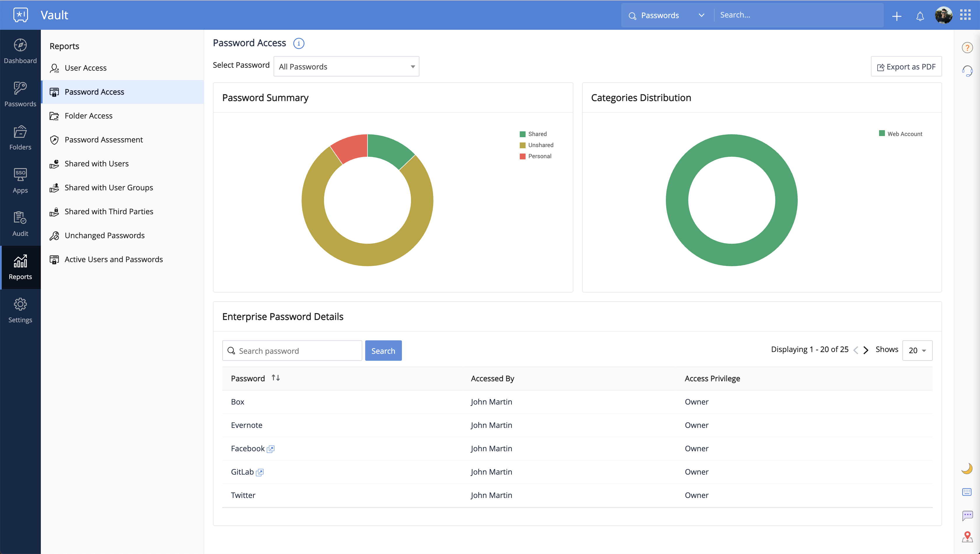Click the plus add-new icon
This screenshot has width=980, height=554.
pos(897,16)
